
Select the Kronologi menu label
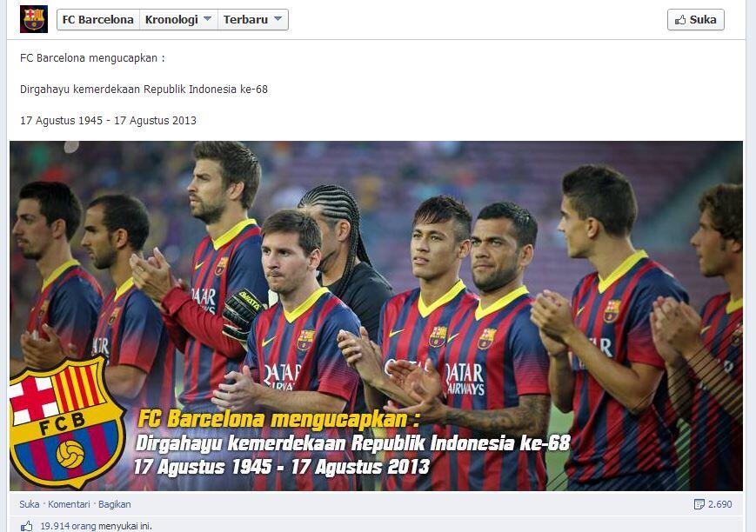point(171,20)
